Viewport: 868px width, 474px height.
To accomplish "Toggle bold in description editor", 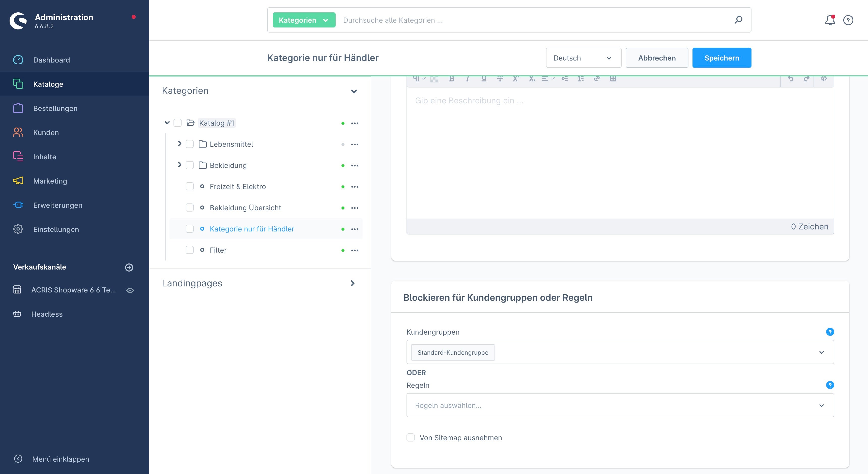I will 451,79.
